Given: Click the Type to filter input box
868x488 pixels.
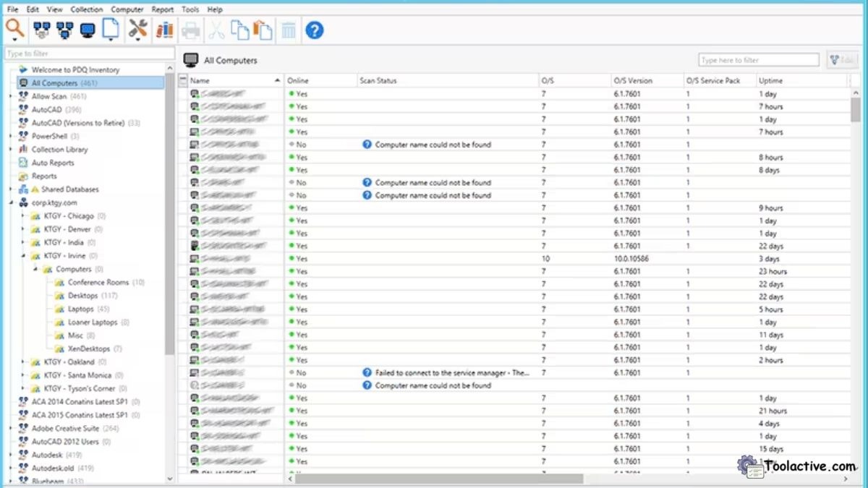Looking at the screenshot, I should 87,53.
